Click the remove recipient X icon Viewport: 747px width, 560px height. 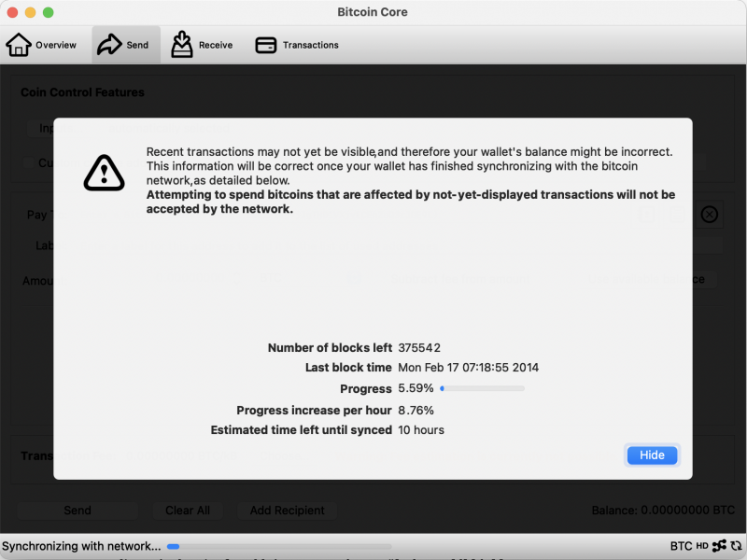[x=710, y=215]
